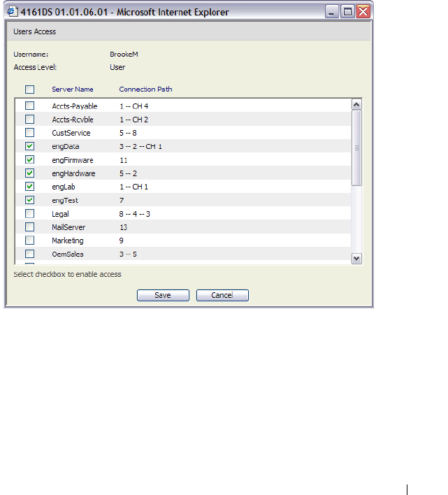Viewport: 448px width, 495px height.
Task: Check the MailServer checkbox
Action: [x=29, y=227]
